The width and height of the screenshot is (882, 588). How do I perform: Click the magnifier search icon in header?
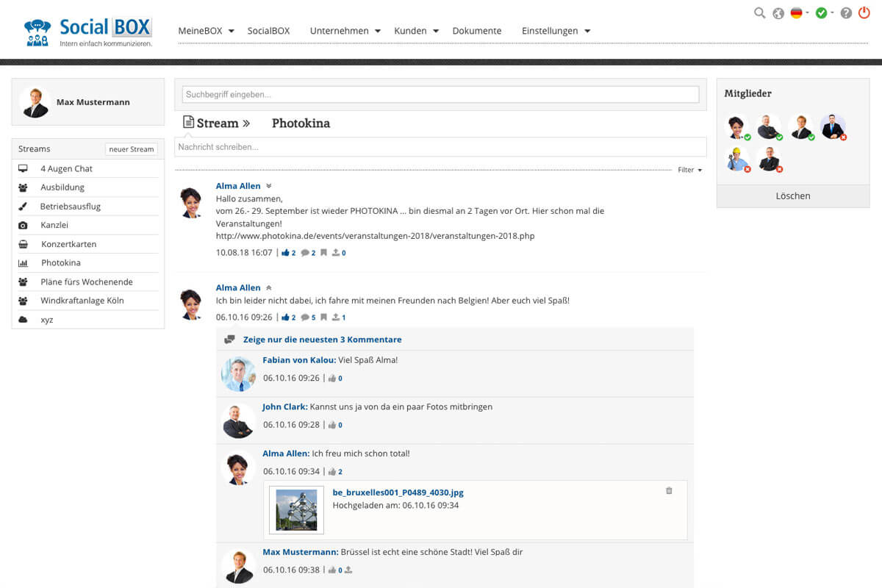[x=760, y=13]
